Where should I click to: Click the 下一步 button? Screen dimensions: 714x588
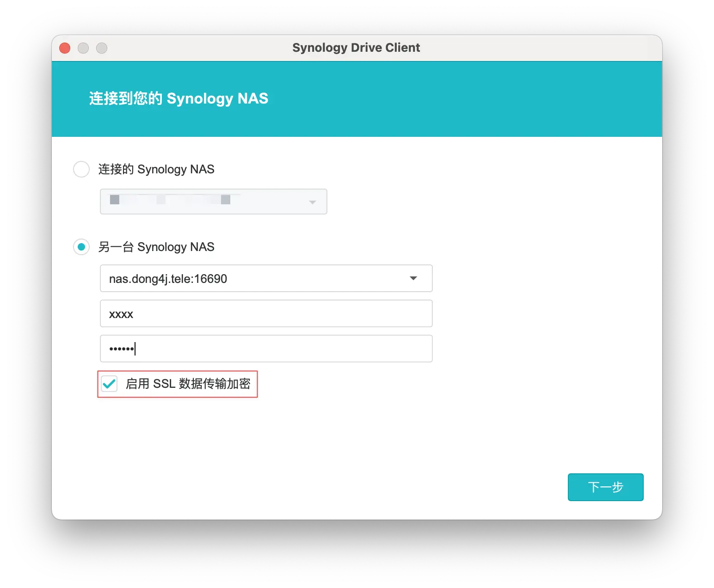605,487
